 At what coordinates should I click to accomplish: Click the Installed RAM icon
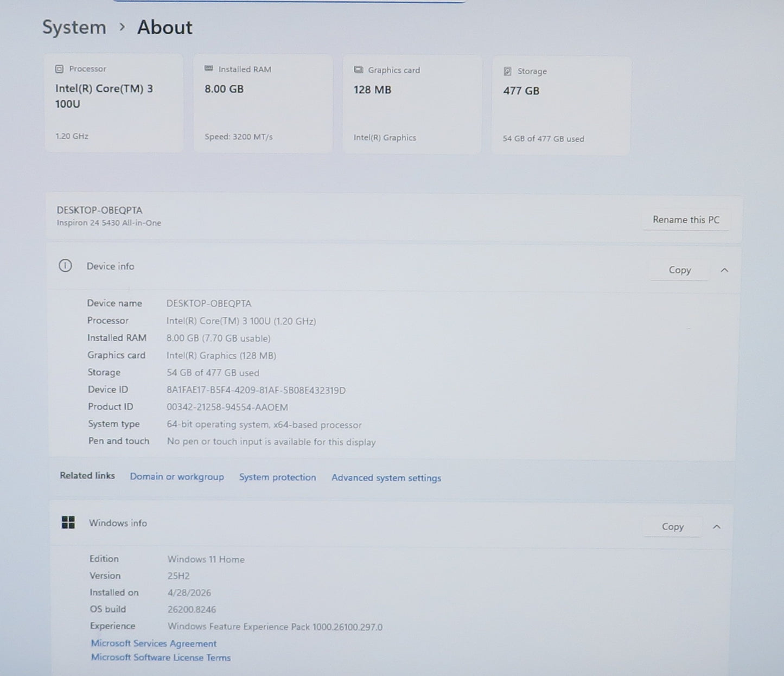coord(209,69)
